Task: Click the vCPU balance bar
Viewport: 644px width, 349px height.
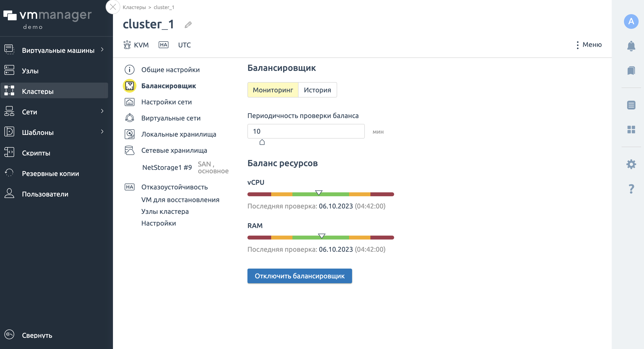Action: point(321,194)
